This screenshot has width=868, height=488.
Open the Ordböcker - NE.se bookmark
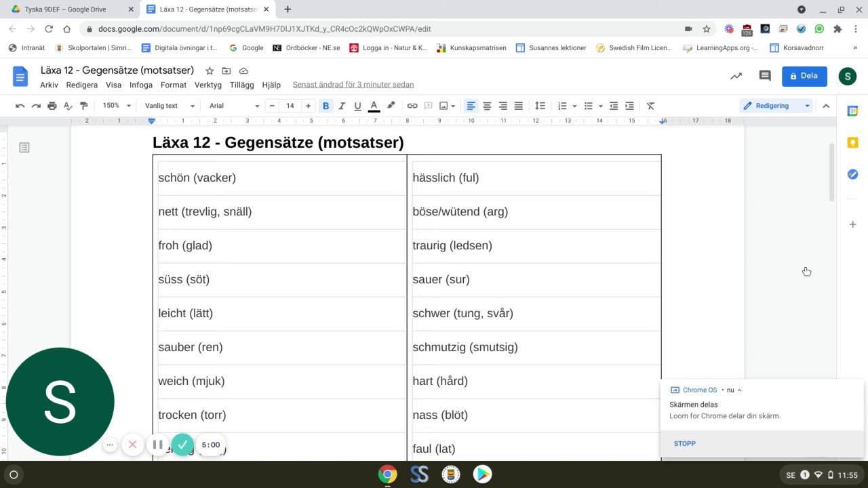point(307,48)
